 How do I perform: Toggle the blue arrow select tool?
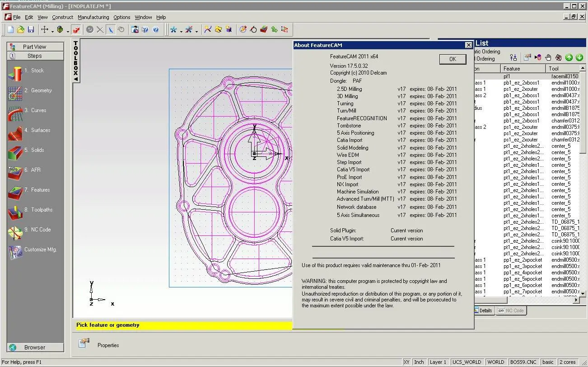111,30
